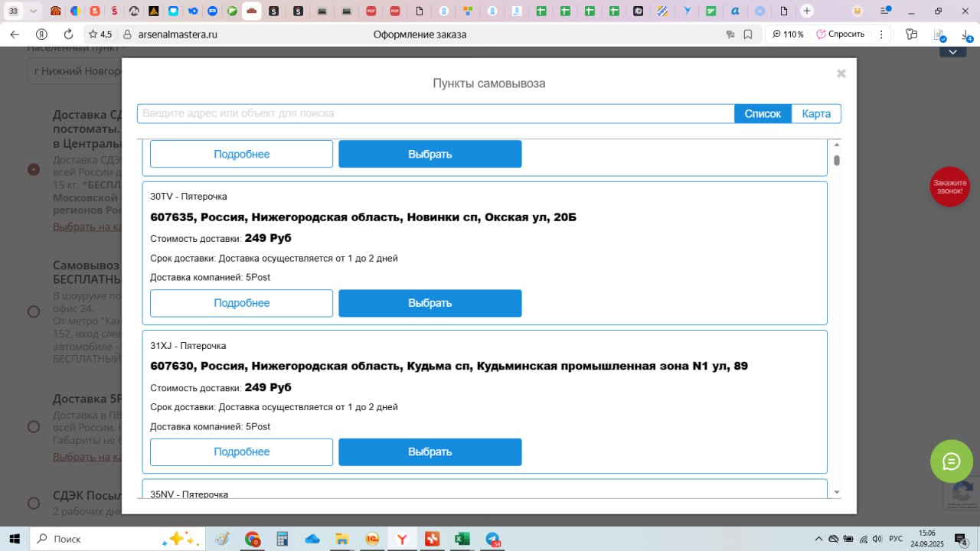Click Выбрать for the 30TV Пятерочка point
The width and height of the screenshot is (980, 551).
[430, 303]
